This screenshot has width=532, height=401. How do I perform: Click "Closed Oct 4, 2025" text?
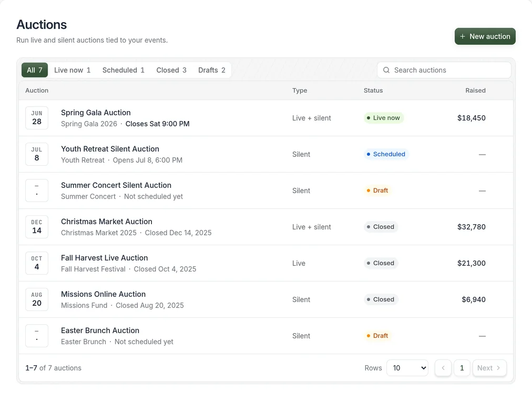click(x=165, y=269)
